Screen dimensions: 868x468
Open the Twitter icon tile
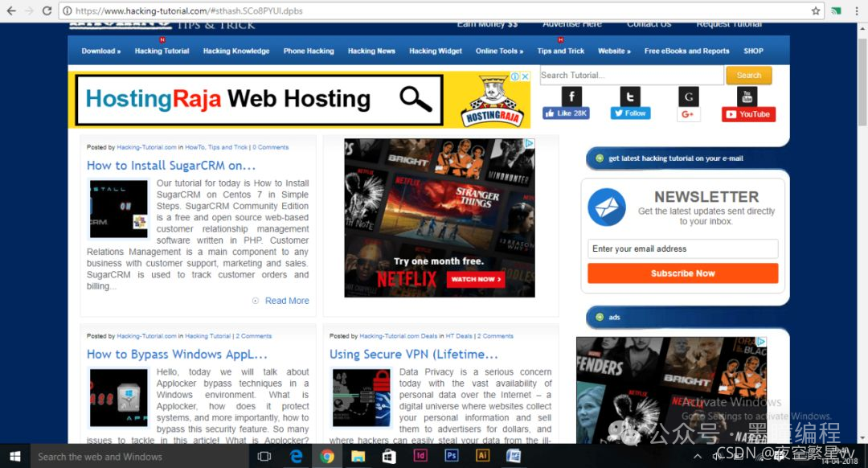tap(630, 97)
